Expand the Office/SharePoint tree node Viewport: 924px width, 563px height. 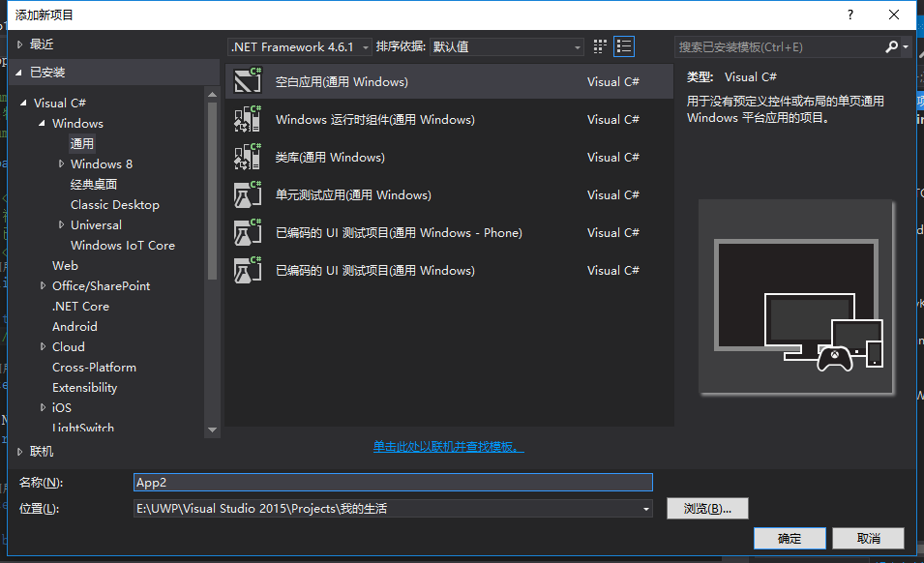(x=43, y=285)
